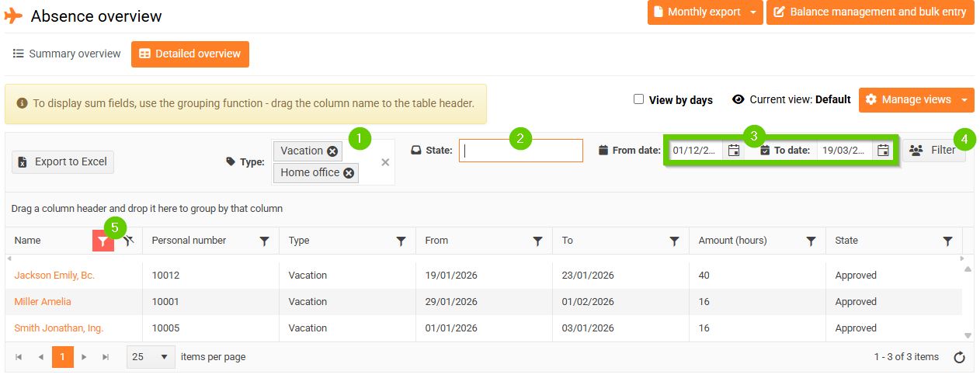Open the State column filter
The image size is (980, 378).
[x=947, y=241]
